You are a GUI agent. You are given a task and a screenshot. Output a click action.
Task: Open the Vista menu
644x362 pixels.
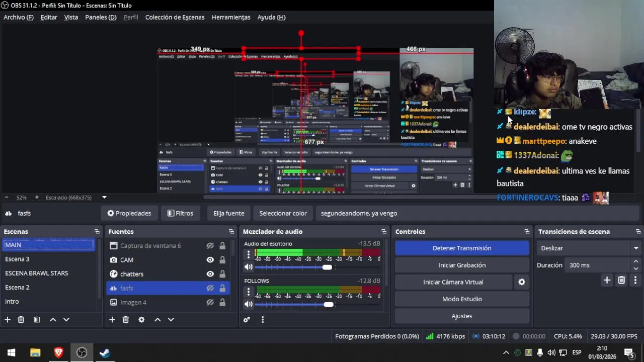click(71, 17)
